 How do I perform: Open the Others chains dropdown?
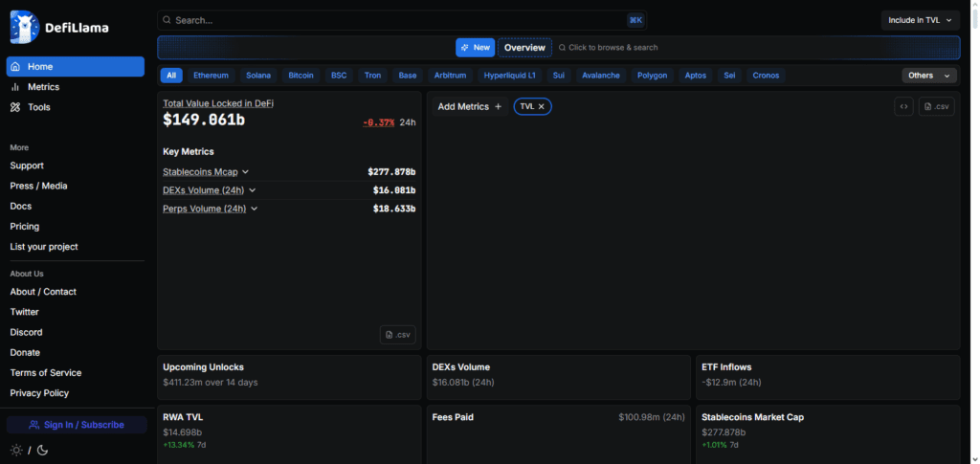928,76
